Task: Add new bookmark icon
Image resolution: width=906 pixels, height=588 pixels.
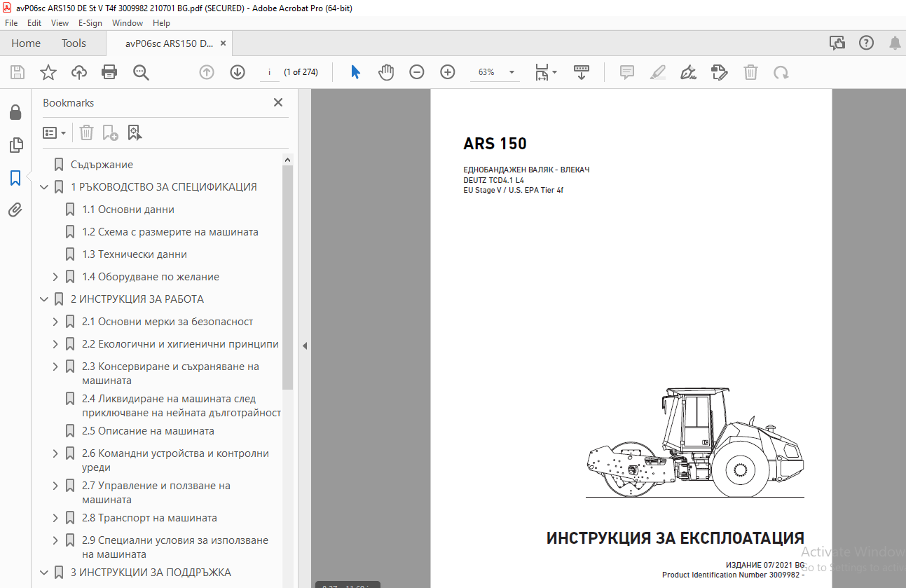Action: click(110, 132)
